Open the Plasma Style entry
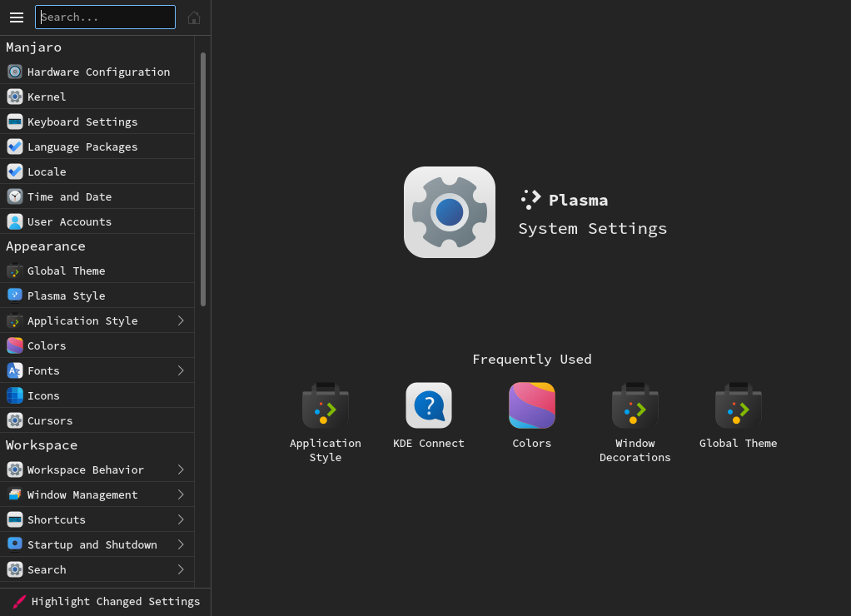 click(97, 296)
